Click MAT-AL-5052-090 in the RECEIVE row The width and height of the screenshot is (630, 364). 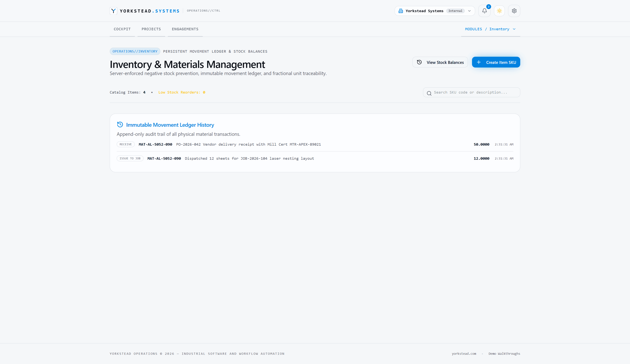click(155, 144)
